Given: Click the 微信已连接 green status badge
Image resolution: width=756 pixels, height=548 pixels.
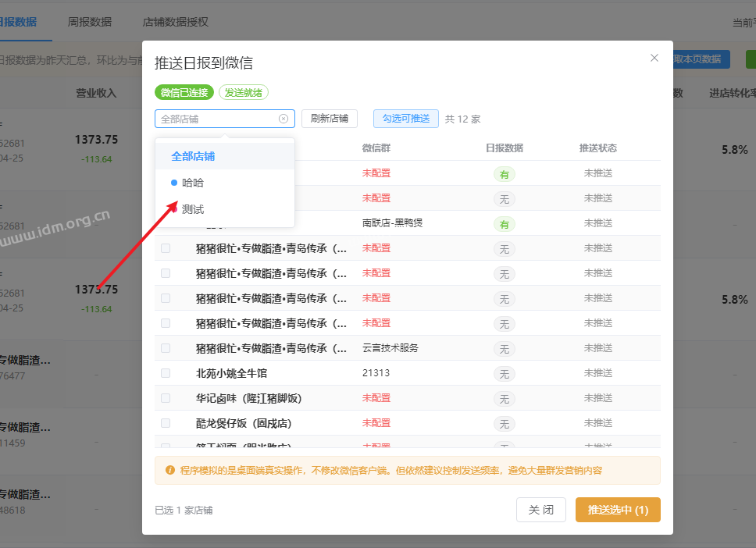Looking at the screenshot, I should pyautogui.click(x=184, y=92).
